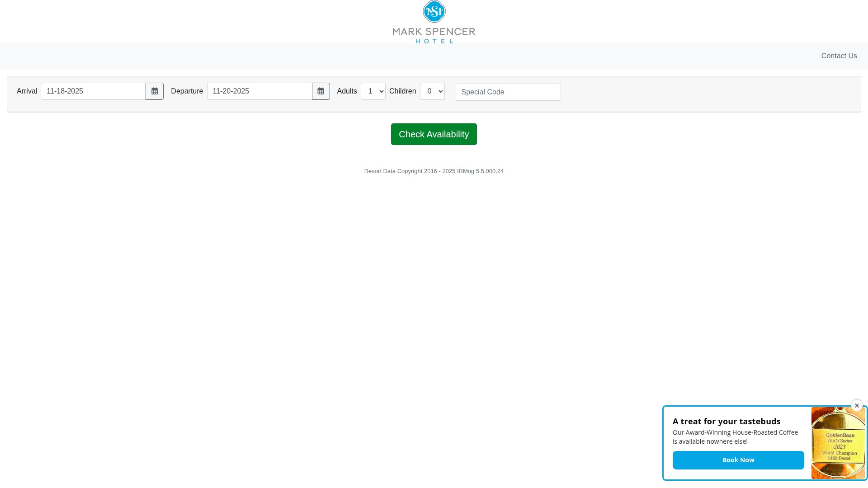Focus the Arrival date field
This screenshot has width=868, height=488.
(93, 91)
